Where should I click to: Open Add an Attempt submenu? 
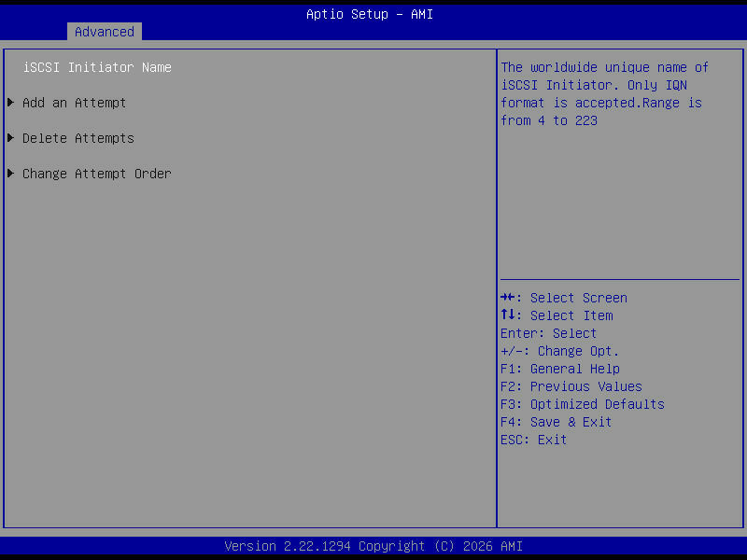click(x=75, y=103)
